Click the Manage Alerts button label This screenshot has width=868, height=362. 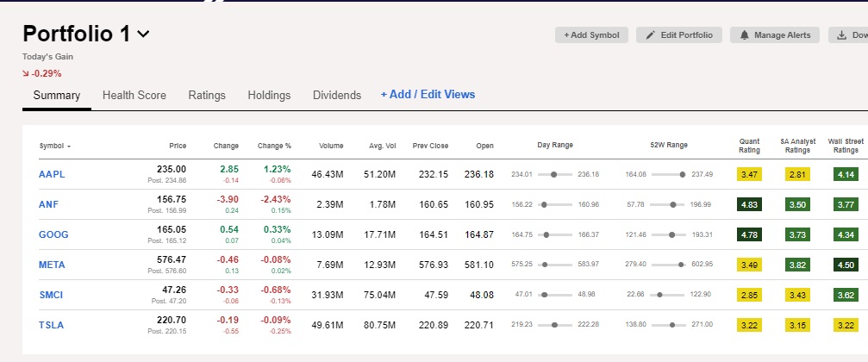click(x=782, y=34)
